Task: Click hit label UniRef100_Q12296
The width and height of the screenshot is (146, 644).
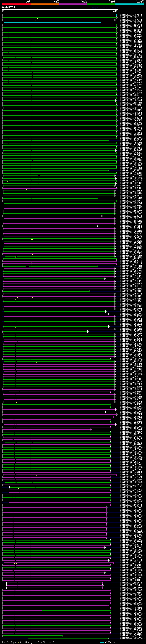Action: pos(131,387)
